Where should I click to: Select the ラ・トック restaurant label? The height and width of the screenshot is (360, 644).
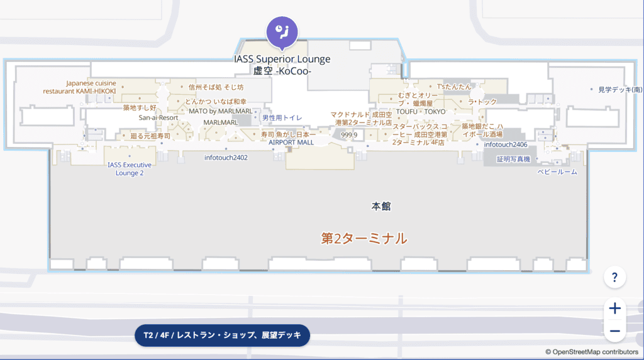(482, 102)
